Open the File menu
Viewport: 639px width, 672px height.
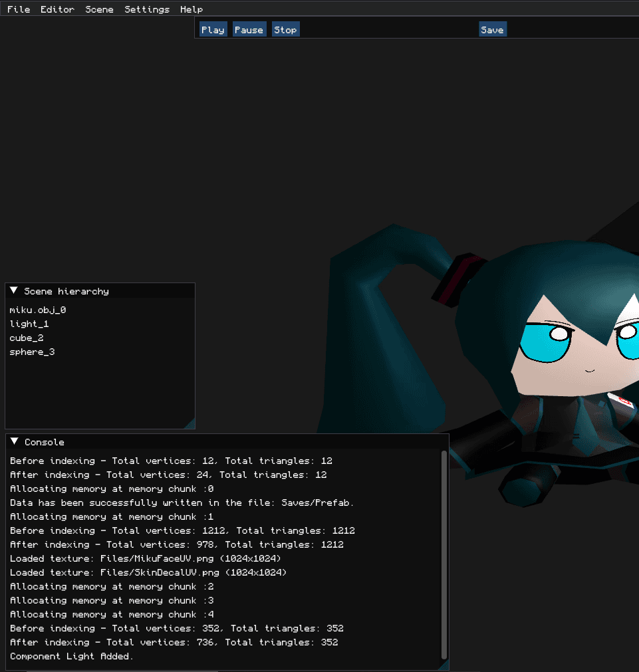19,9
